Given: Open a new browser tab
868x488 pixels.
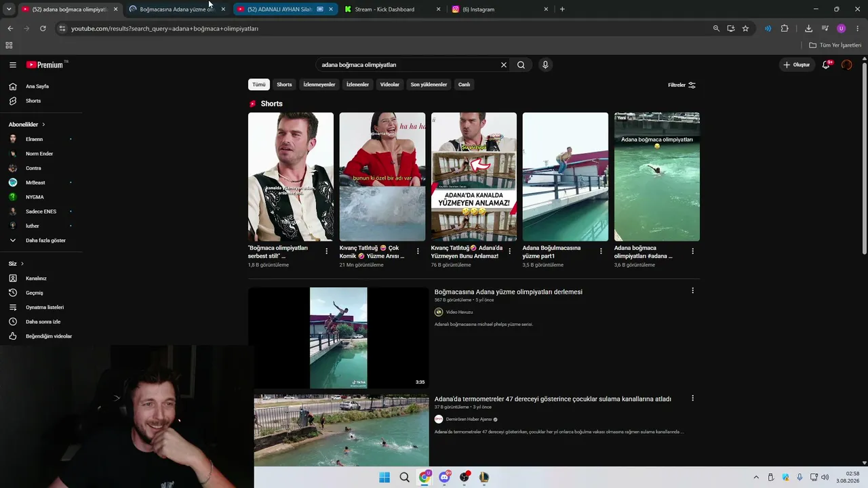Looking at the screenshot, I should tap(562, 9).
